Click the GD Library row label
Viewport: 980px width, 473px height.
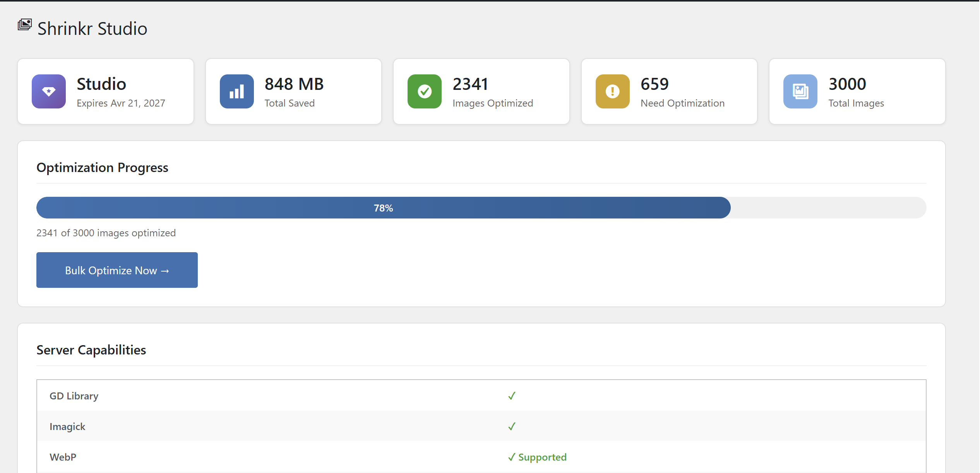click(x=74, y=396)
